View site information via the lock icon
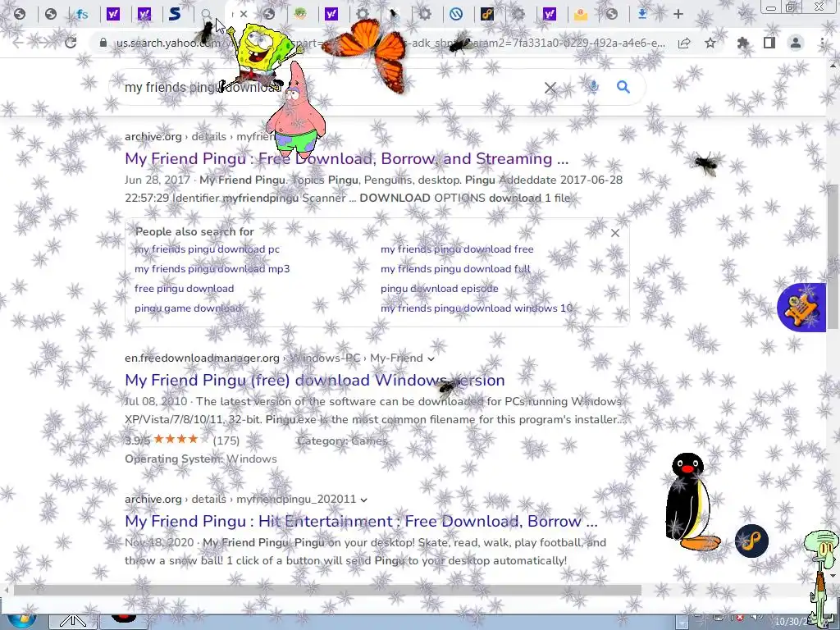The width and height of the screenshot is (840, 630). [x=103, y=43]
